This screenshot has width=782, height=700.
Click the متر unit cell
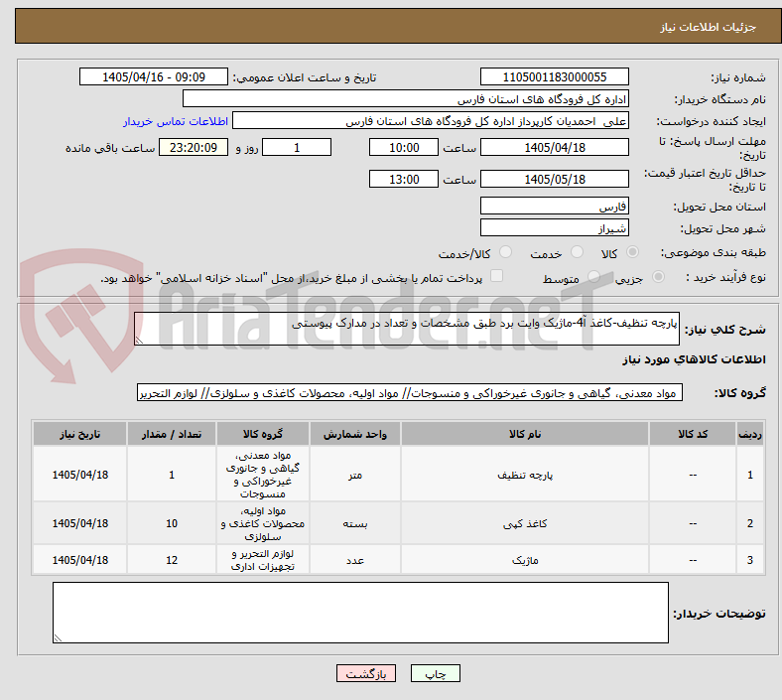pos(355,475)
